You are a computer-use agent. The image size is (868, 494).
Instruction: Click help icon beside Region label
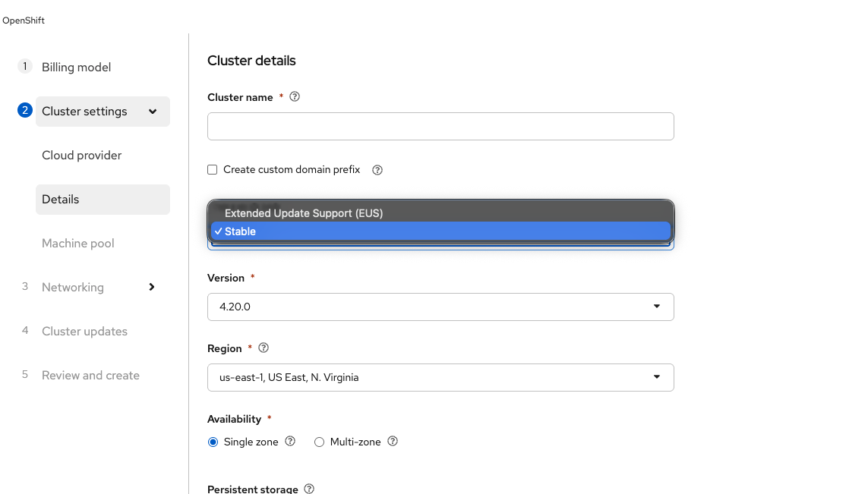pos(264,348)
